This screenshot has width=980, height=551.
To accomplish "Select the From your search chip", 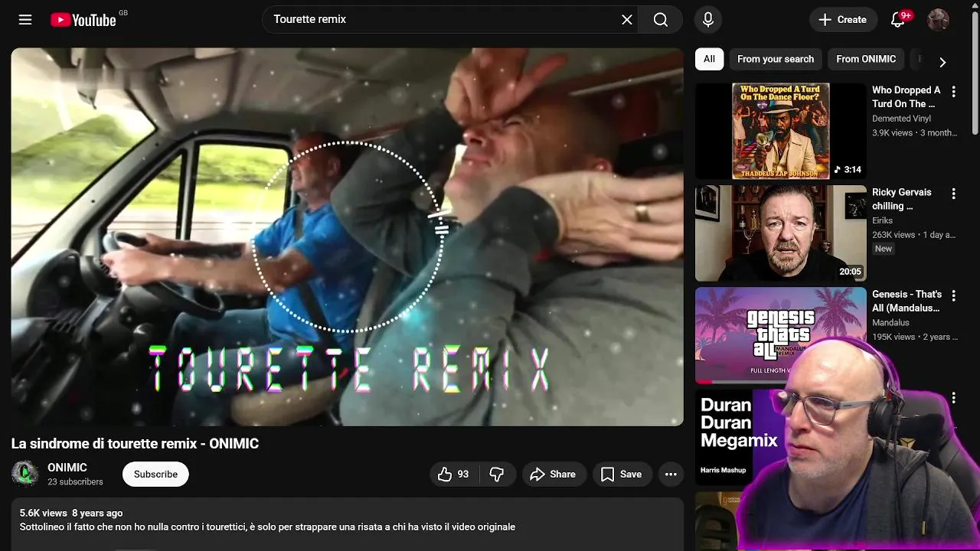I will [776, 59].
